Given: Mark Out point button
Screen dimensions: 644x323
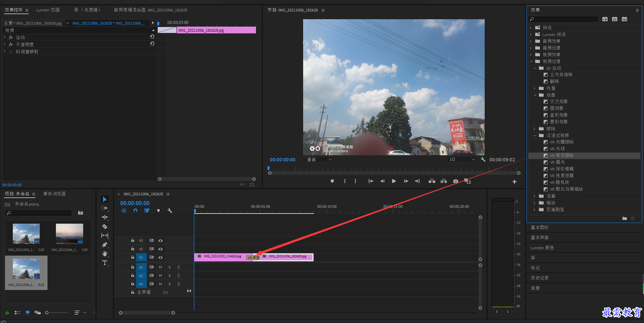Looking at the screenshot, I should tap(356, 181).
